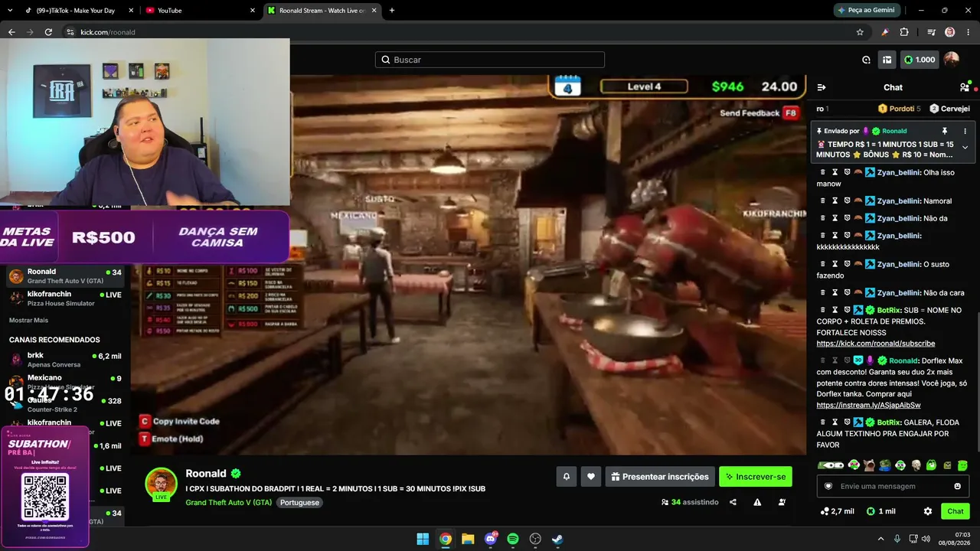Open the 1 mil Kicks gift button
This screenshot has width=980, height=551.
(881, 511)
